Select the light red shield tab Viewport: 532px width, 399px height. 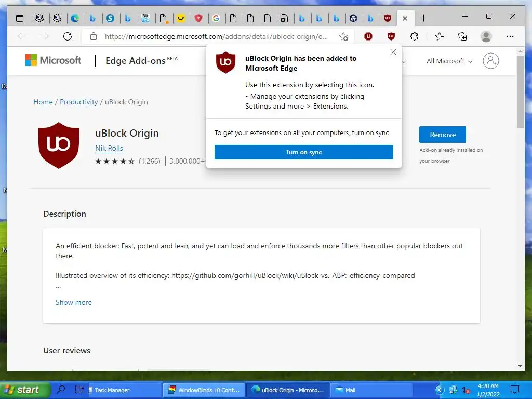coord(198,18)
